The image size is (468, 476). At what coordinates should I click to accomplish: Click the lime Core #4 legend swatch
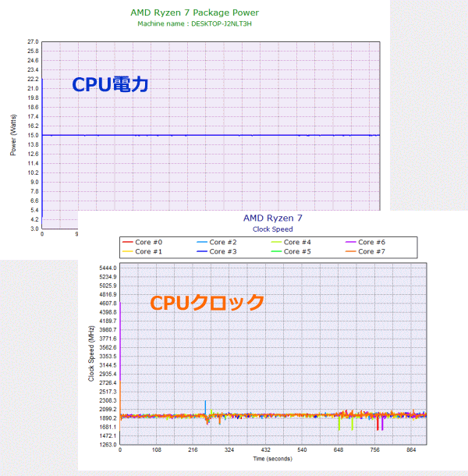pos(276,242)
